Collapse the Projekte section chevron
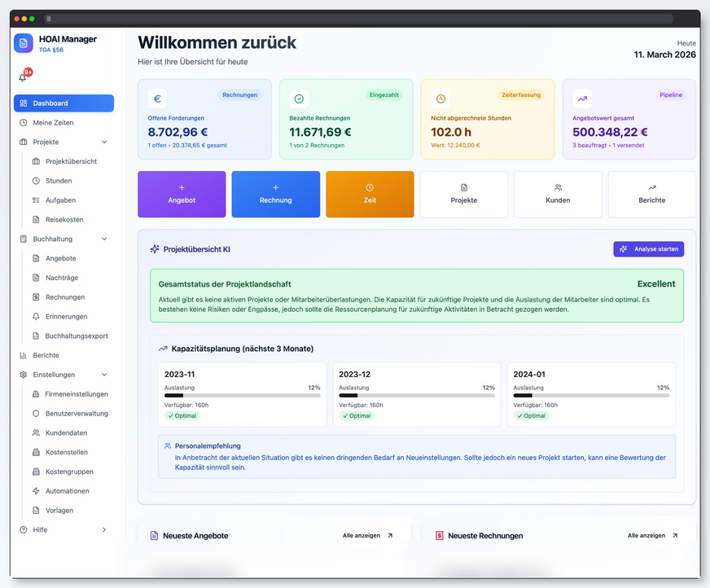Screen dimensions: 710x588 [105, 142]
